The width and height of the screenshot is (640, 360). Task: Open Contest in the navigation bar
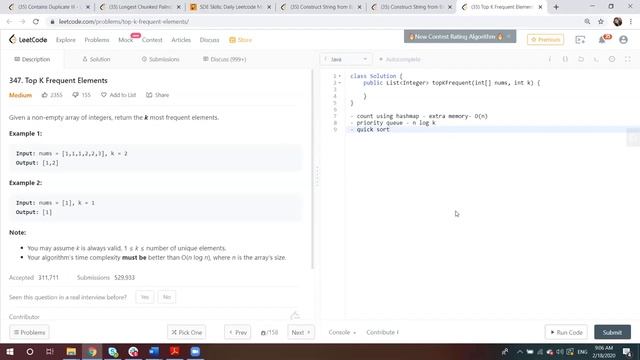click(152, 40)
